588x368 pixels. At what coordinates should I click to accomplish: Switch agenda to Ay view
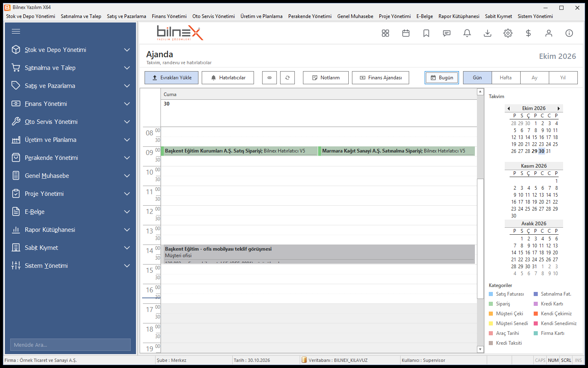coord(535,78)
